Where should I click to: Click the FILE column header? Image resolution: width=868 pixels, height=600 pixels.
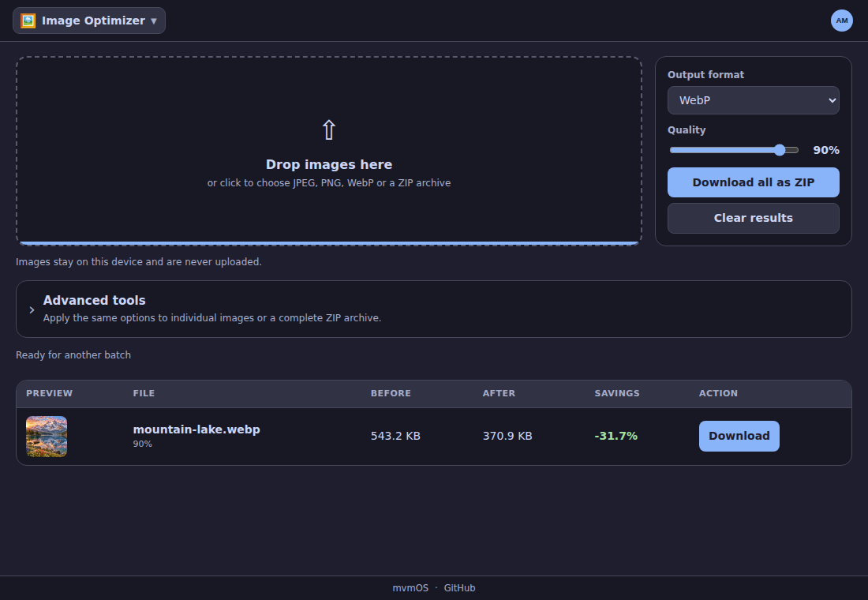pos(144,393)
